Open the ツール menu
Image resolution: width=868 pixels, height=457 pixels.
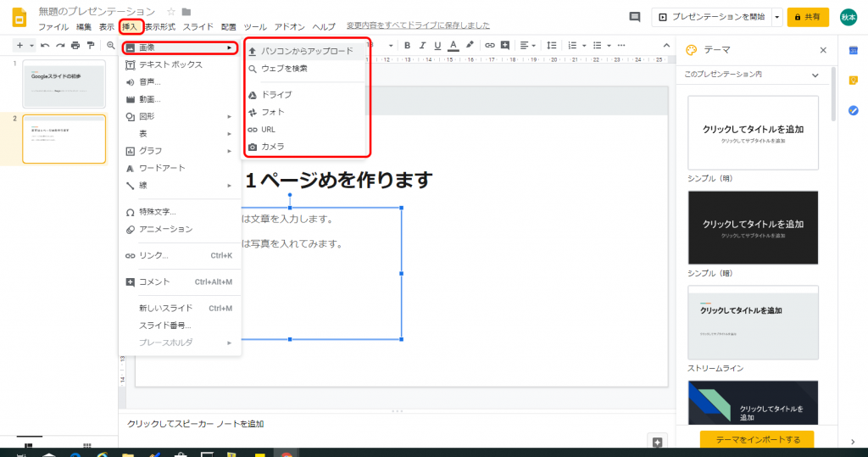pos(255,26)
